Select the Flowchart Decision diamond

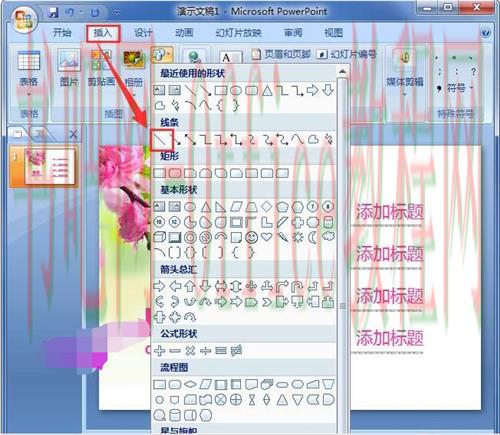point(190,384)
